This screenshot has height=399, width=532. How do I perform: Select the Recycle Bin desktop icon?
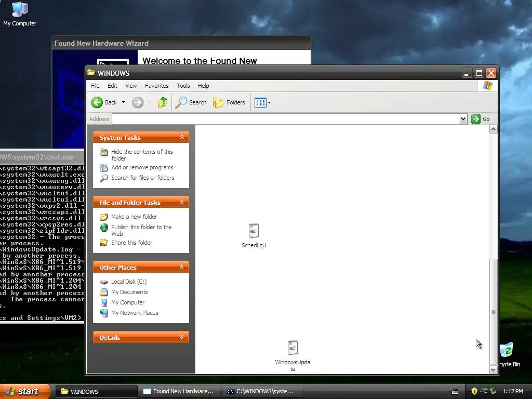(509, 354)
